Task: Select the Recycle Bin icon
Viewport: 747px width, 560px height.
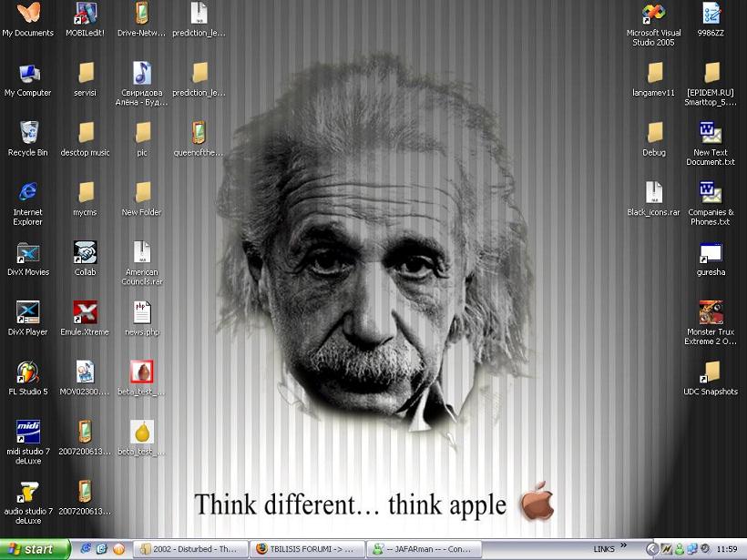Action: click(28, 133)
